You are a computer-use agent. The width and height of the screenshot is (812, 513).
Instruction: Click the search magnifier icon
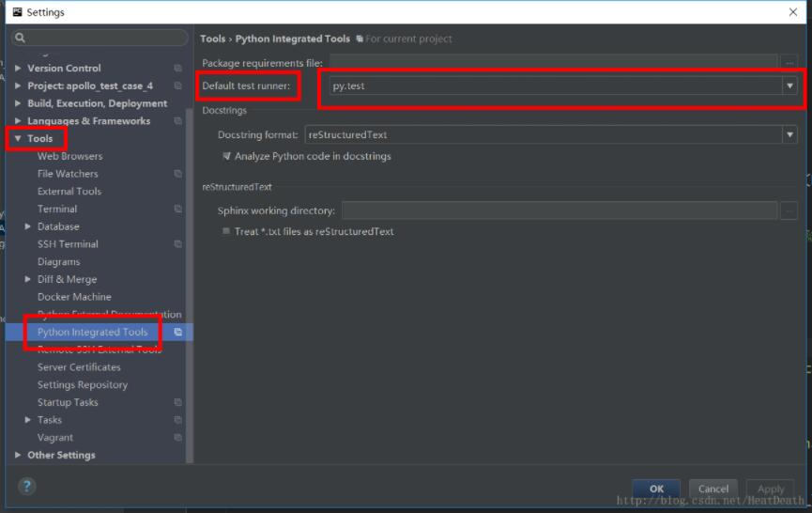click(20, 38)
